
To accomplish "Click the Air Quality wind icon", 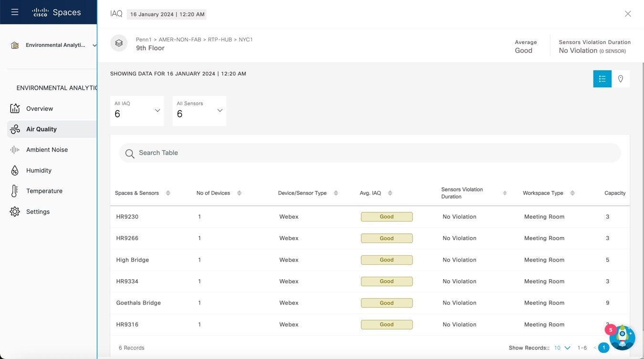I will [15, 129].
